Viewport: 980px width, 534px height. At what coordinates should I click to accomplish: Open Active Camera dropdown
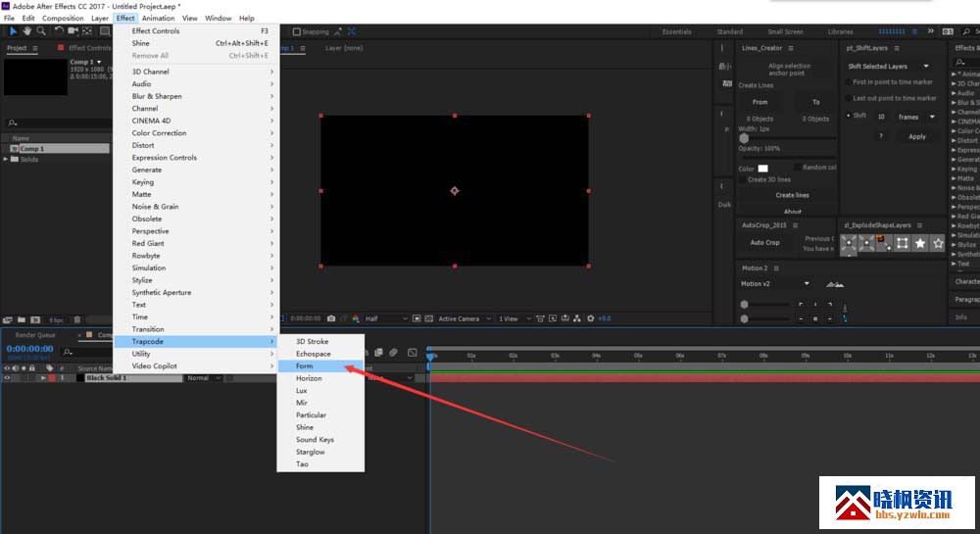[x=464, y=318]
